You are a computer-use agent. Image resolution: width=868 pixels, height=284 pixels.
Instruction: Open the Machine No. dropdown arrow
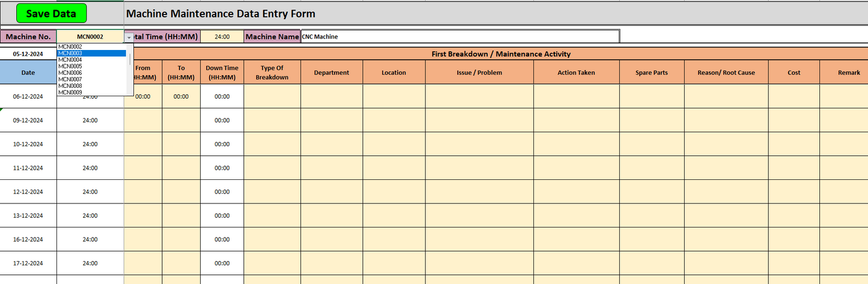pyautogui.click(x=129, y=37)
